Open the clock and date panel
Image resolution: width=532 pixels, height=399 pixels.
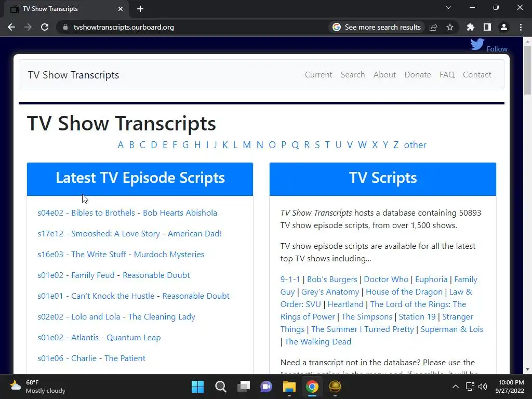[510, 387]
